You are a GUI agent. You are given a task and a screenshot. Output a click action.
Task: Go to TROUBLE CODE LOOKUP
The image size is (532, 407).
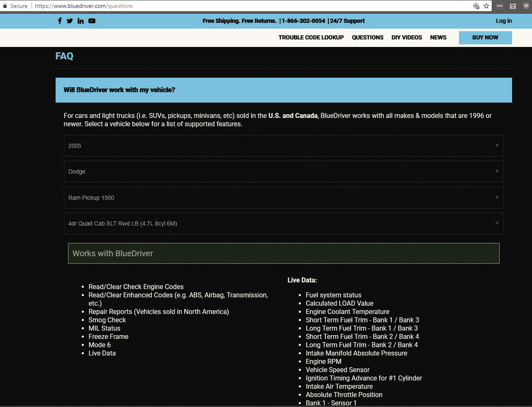point(311,37)
